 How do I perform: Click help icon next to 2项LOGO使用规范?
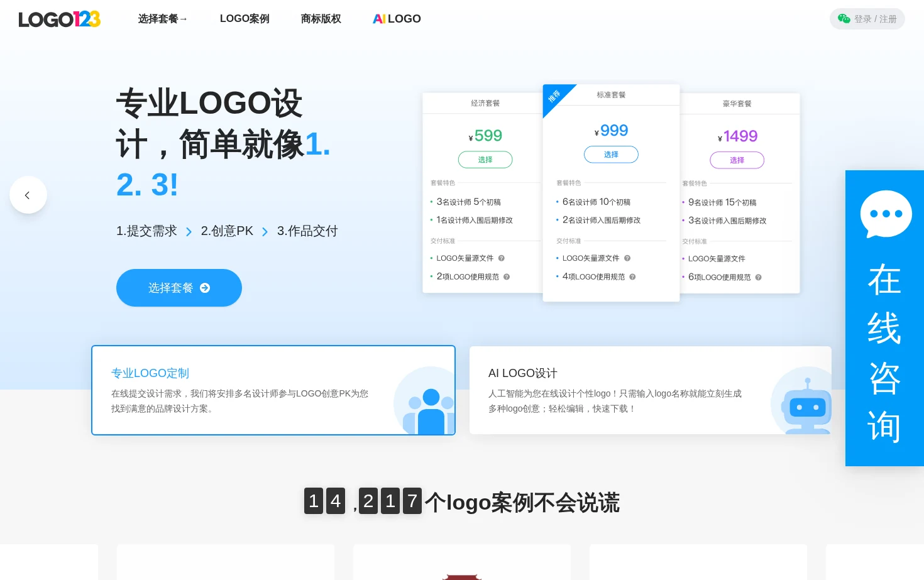pyautogui.click(x=507, y=276)
